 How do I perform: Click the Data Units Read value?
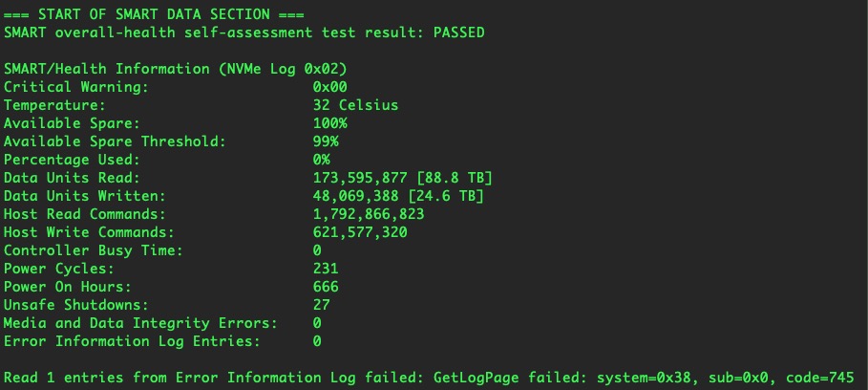point(402,178)
